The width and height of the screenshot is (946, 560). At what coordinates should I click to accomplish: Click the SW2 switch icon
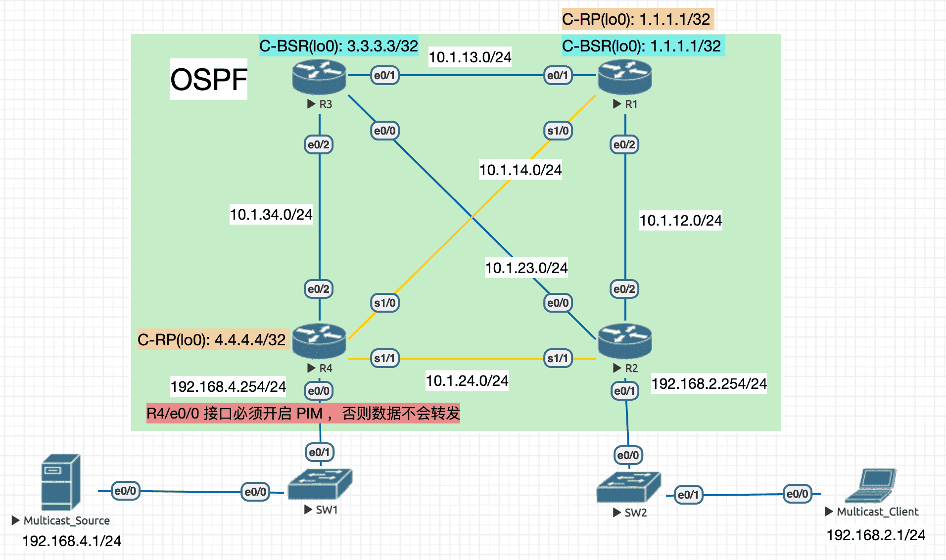[x=629, y=487]
